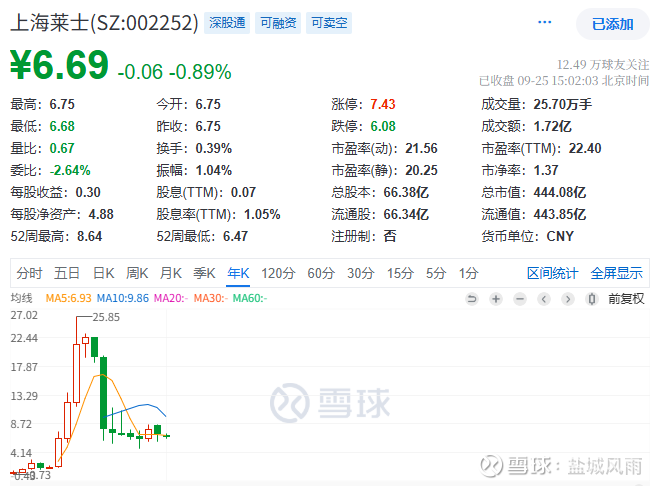Zoom in chart with plus icon
This screenshot has height=486, width=662.
[x=496, y=299]
